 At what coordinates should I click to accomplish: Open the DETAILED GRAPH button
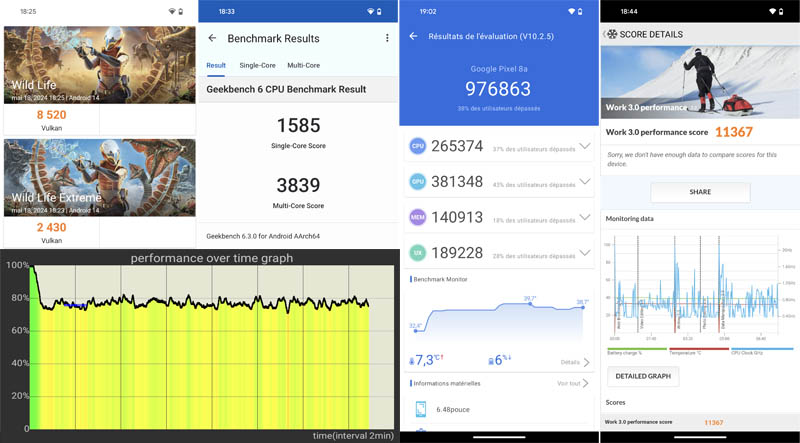pyautogui.click(x=642, y=376)
